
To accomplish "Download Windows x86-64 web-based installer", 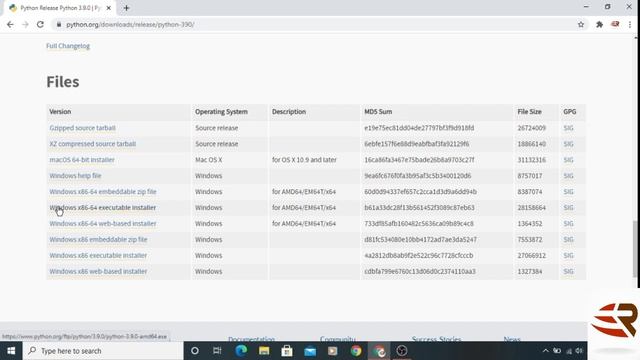I will click(x=103, y=223).
